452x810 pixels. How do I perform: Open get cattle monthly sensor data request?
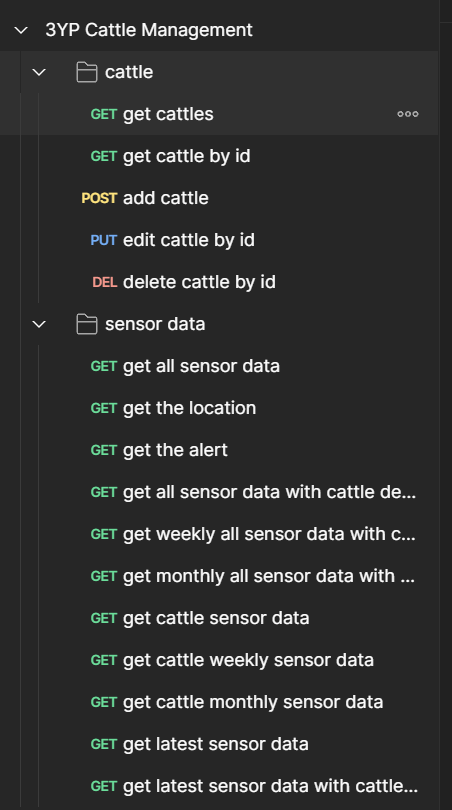point(219,702)
